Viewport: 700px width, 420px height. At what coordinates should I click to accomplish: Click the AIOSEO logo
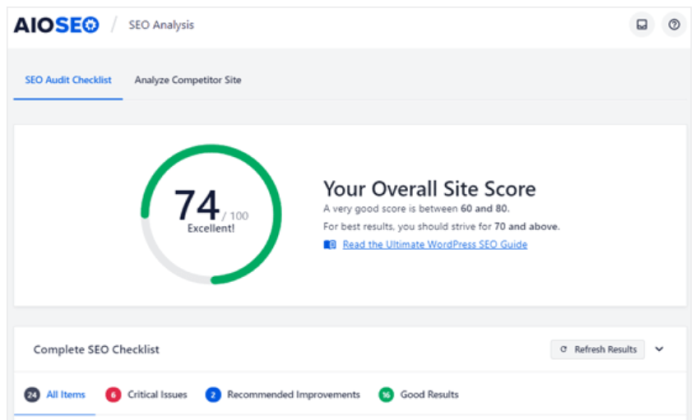coord(56,25)
